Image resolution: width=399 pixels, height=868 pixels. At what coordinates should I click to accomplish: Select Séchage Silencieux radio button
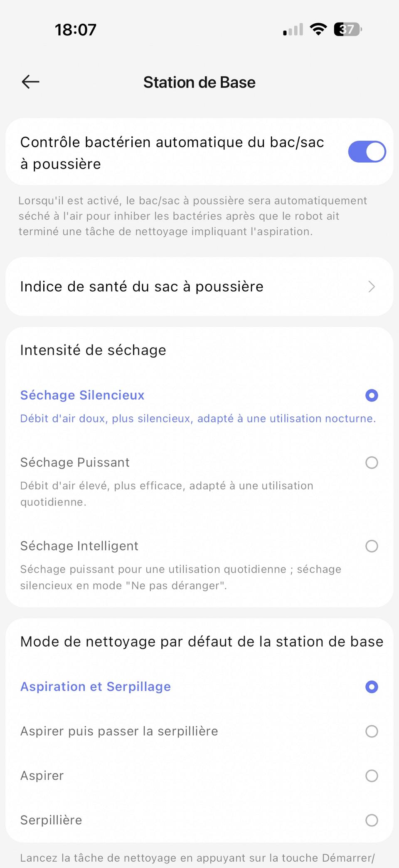point(372,395)
